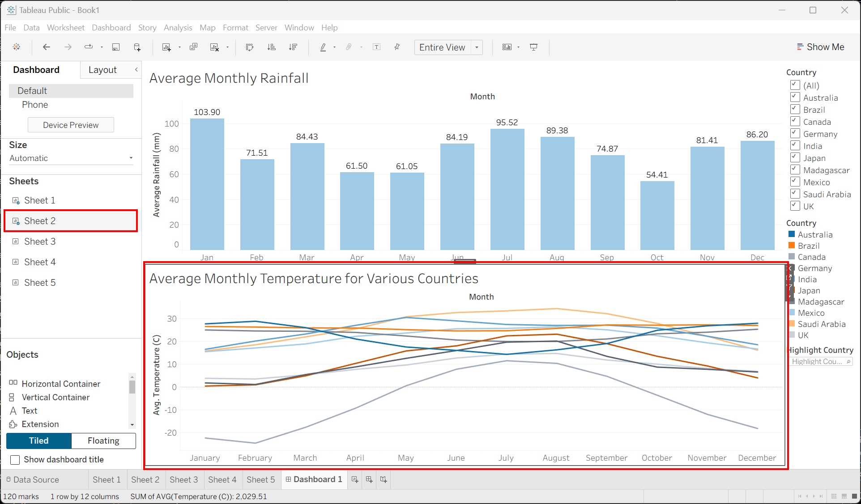Select the Floating layout button

(103, 440)
